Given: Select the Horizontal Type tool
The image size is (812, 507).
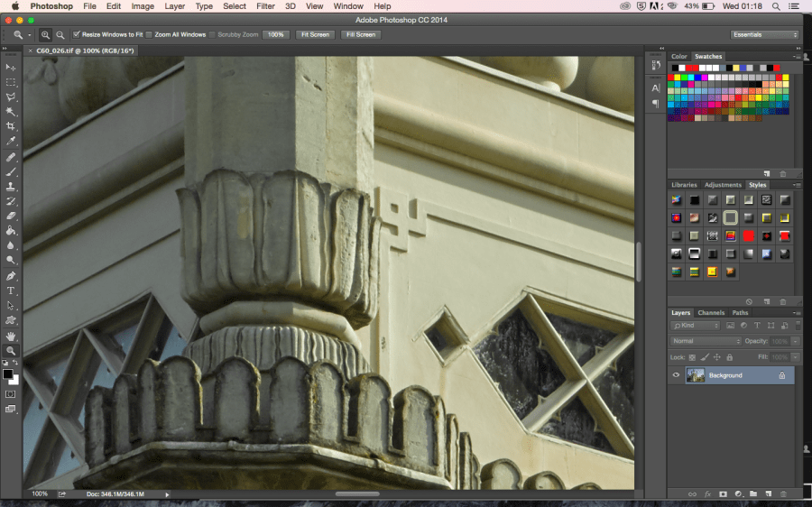Looking at the screenshot, I should pyautogui.click(x=11, y=290).
